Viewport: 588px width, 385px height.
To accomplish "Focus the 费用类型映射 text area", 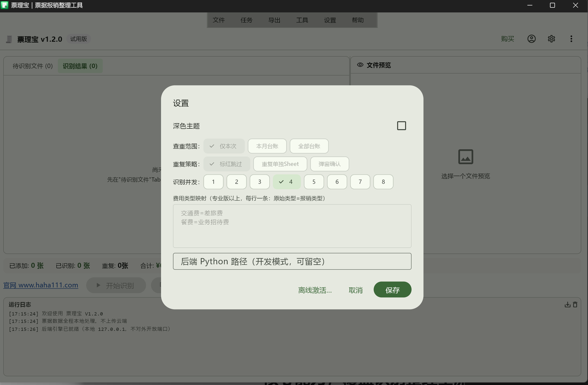I will [292, 226].
